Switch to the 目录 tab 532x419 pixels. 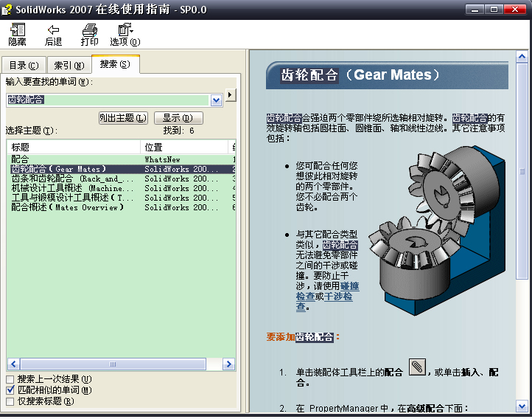click(x=24, y=65)
